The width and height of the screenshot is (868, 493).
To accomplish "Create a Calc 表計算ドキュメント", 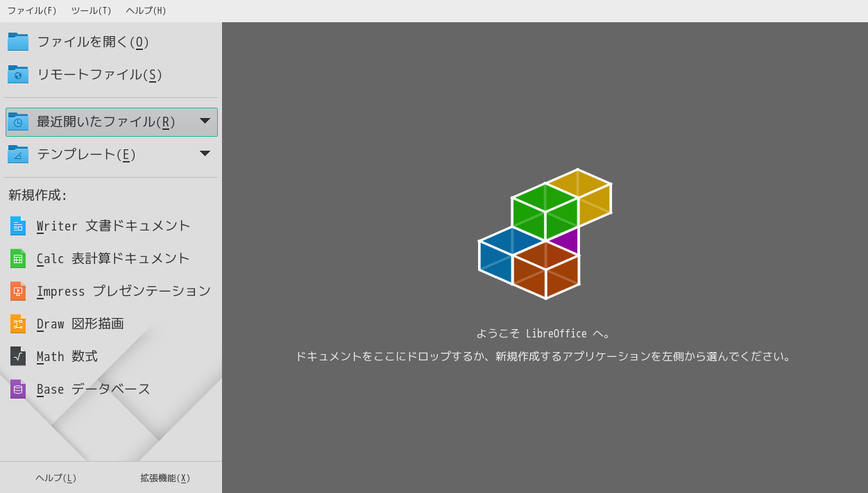I will pyautogui.click(x=113, y=258).
